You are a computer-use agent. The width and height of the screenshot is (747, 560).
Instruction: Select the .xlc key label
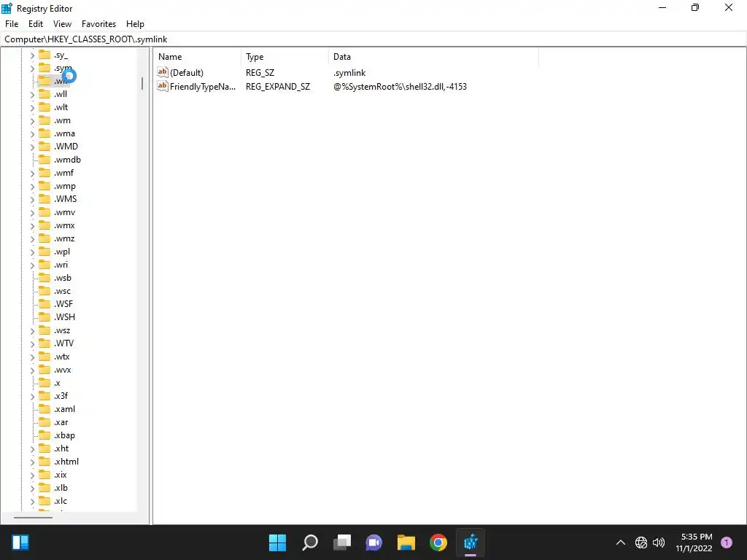click(x=61, y=501)
